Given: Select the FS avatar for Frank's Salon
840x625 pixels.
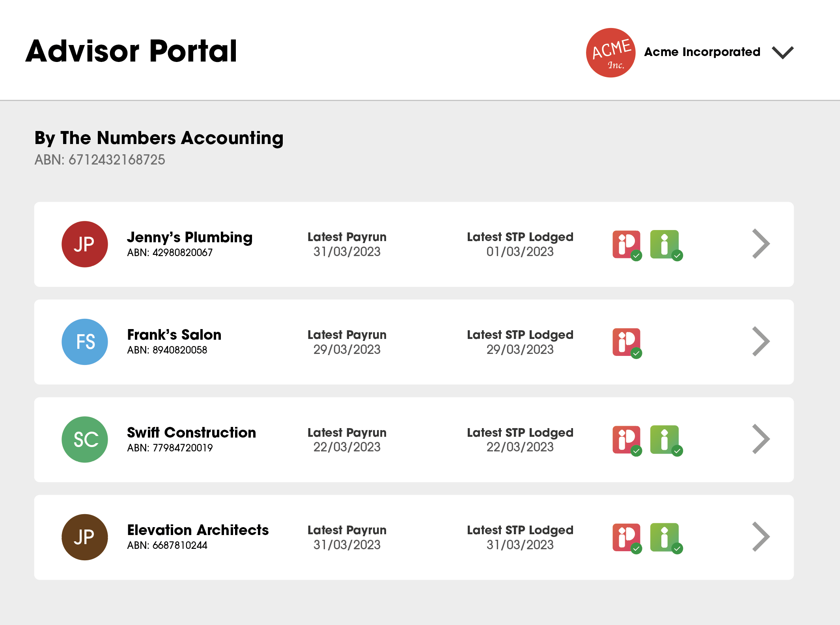Looking at the screenshot, I should [x=84, y=342].
